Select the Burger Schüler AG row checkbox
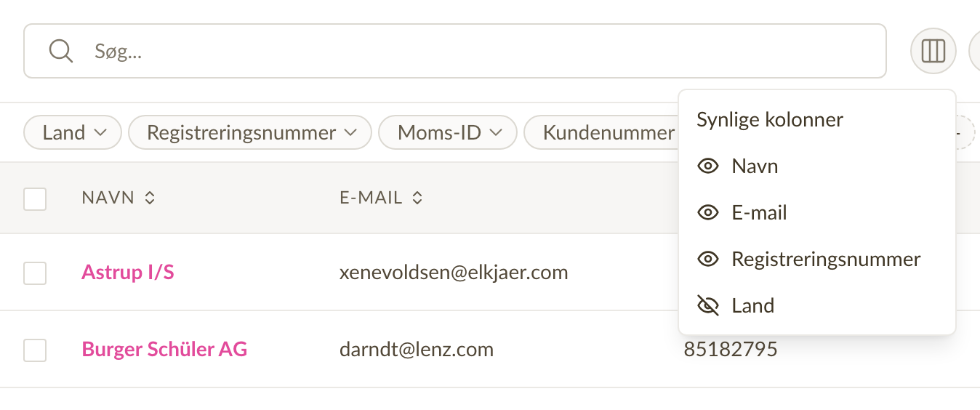 pyautogui.click(x=35, y=350)
